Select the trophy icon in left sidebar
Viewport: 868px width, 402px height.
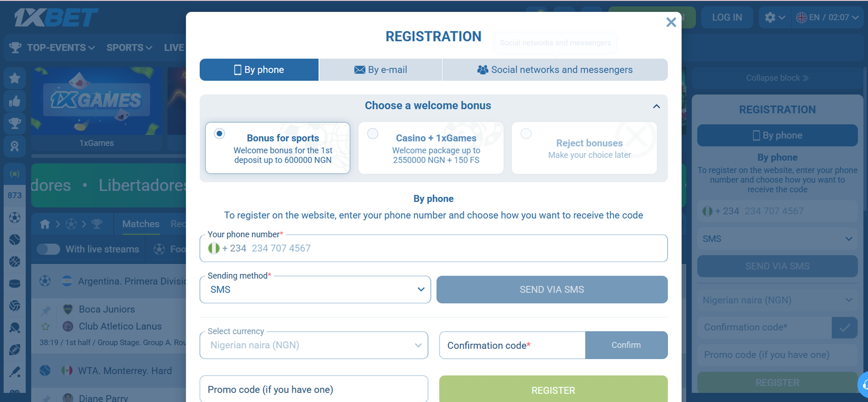[15, 124]
